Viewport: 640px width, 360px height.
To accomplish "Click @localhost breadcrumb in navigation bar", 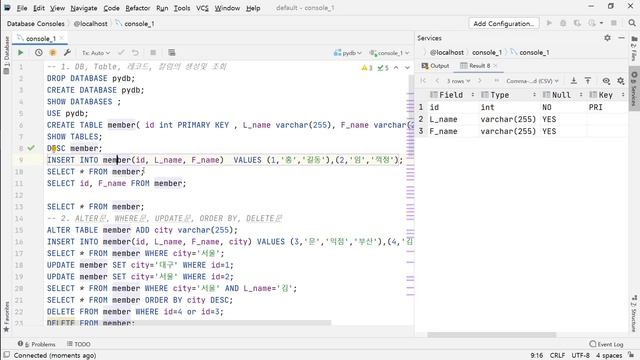I will tap(91, 24).
